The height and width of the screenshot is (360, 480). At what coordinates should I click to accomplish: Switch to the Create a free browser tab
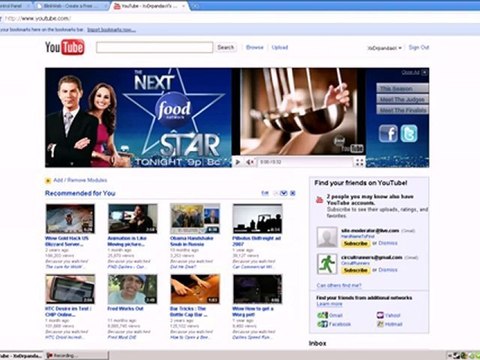(72, 6)
